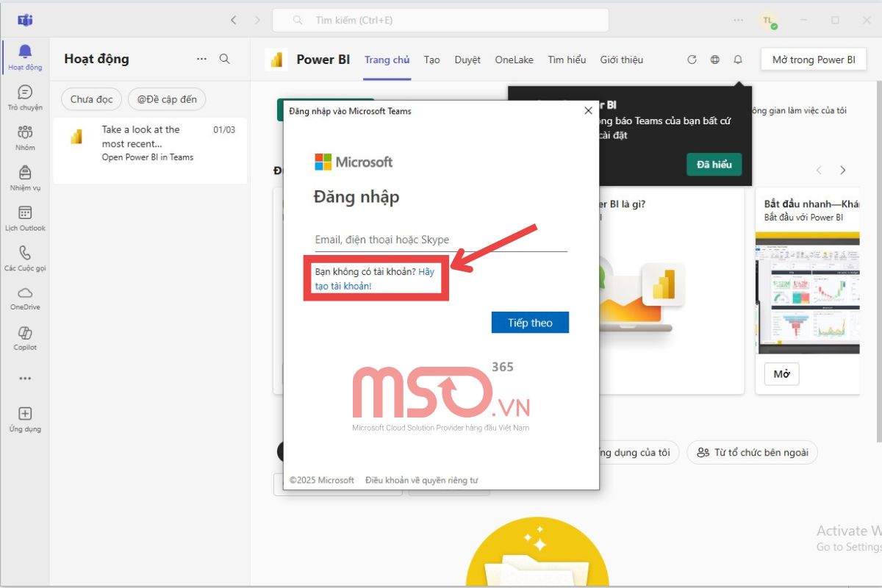Open Nhiệm vụ tasks in sidebar

click(25, 178)
